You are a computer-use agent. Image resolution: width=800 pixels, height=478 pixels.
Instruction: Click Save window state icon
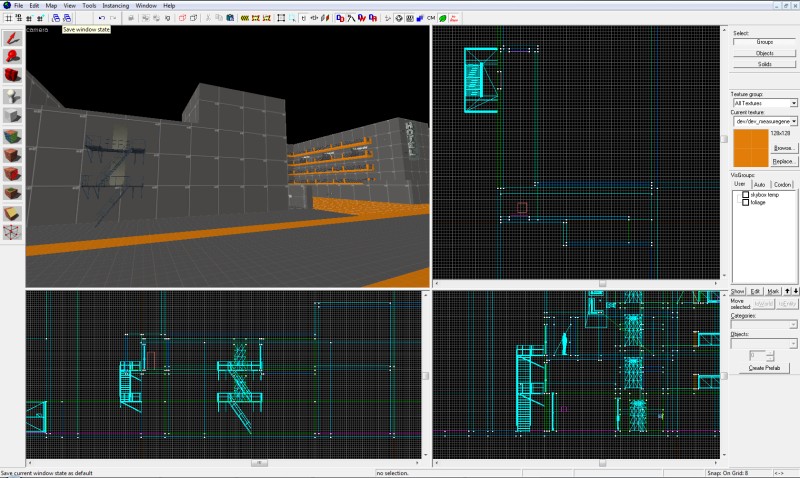pyautogui.click(x=67, y=18)
